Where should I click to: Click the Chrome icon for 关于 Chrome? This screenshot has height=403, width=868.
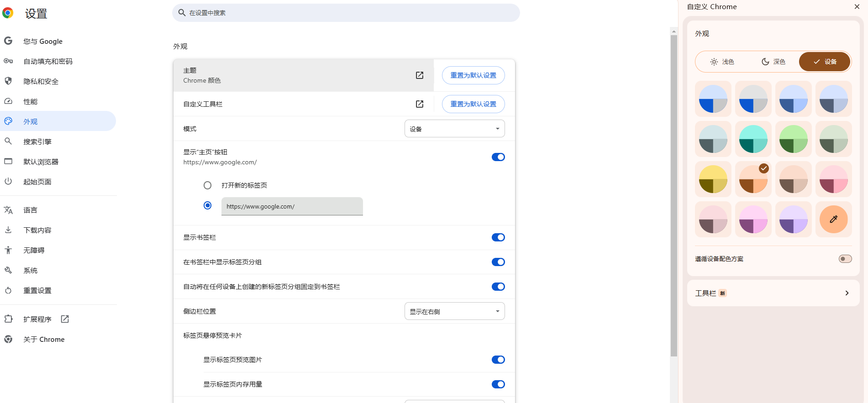(8, 339)
